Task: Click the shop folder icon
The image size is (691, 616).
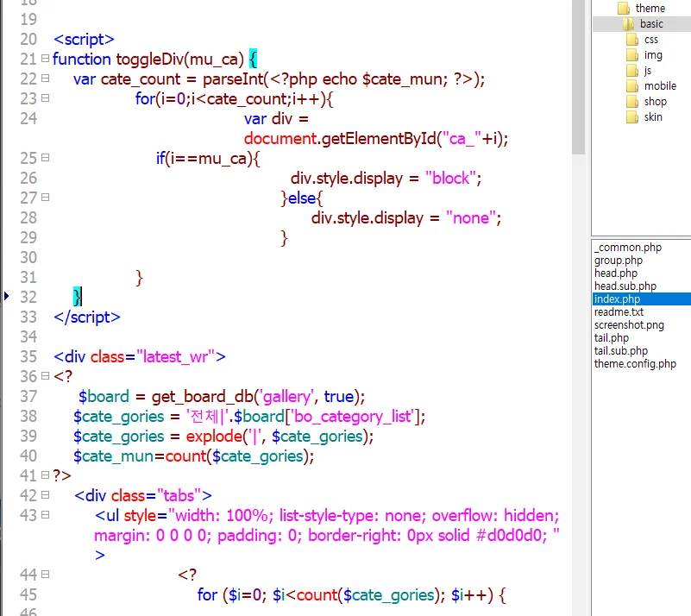Action: [632, 101]
